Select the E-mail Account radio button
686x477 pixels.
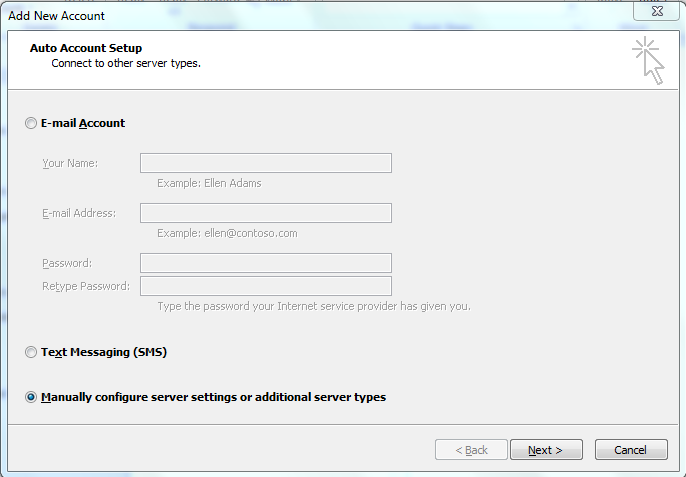tap(31, 123)
